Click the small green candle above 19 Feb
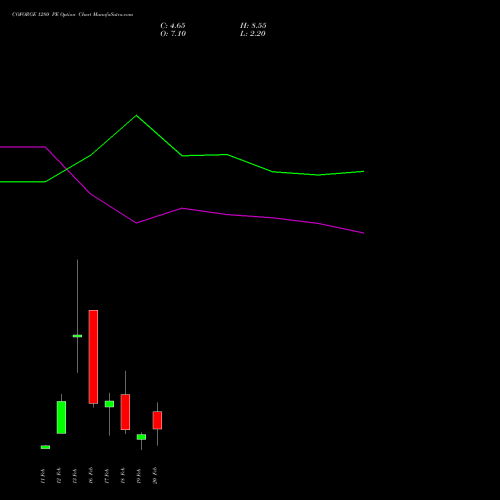 pyautogui.click(x=141, y=437)
